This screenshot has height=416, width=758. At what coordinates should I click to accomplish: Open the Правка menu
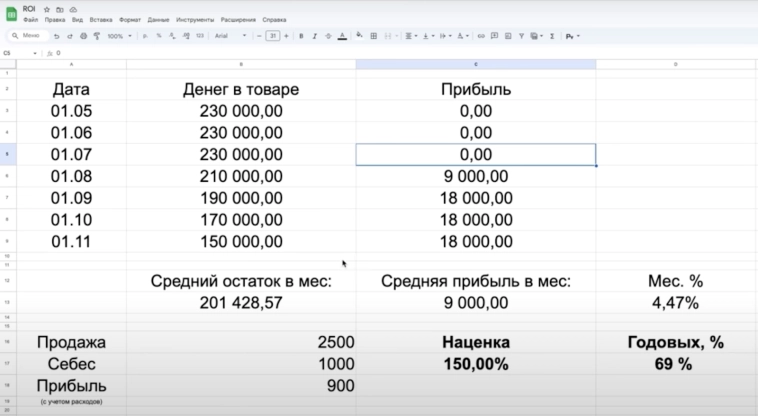coord(55,20)
